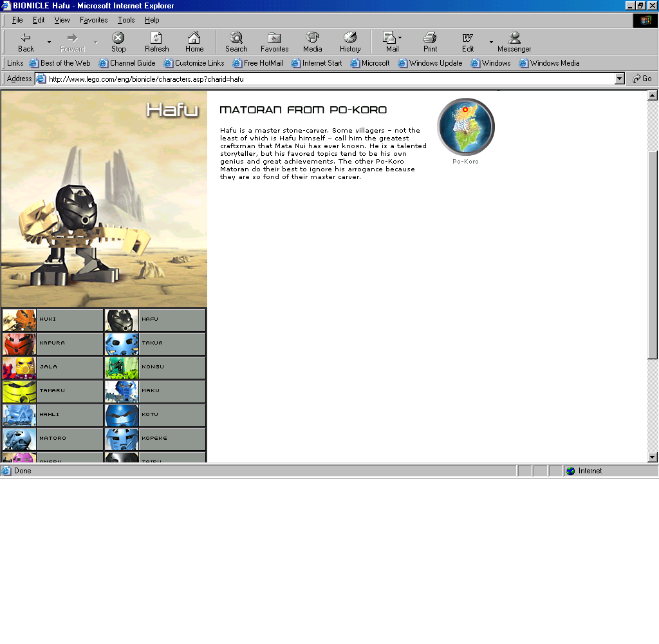This screenshot has height=644, width=659.
Task: Select Kapura's red mask thumbnail
Action: (20, 344)
